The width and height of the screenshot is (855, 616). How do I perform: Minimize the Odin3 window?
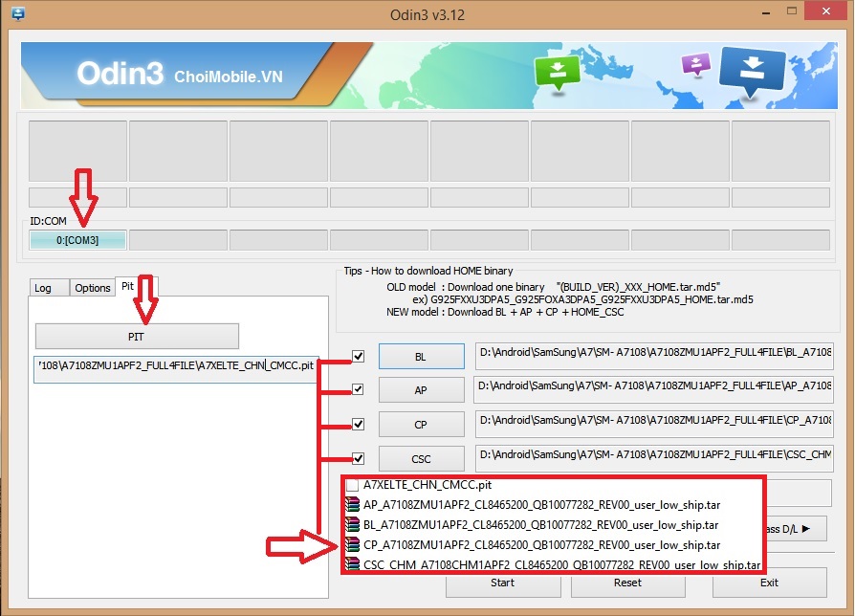coord(765,12)
